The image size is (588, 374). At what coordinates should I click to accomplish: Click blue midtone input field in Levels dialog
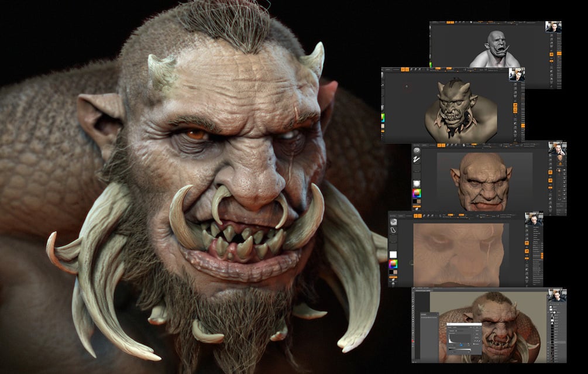click(461, 345)
